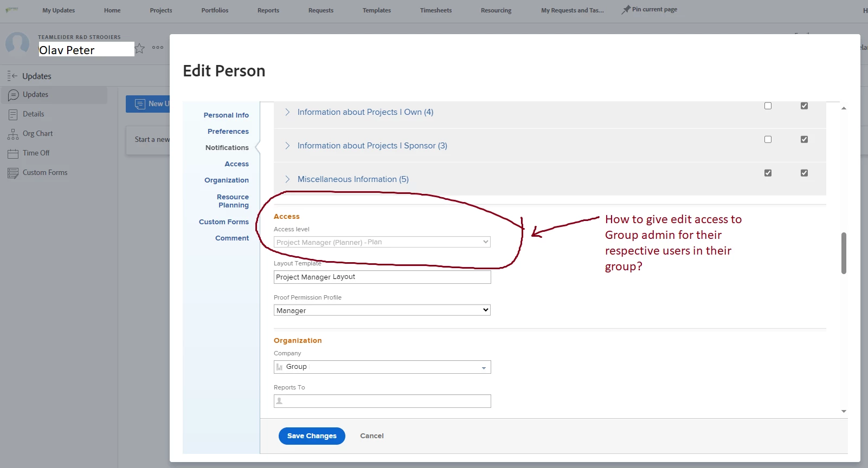Open the Templates menu item
Viewport: 868px width, 468px height.
377,10
